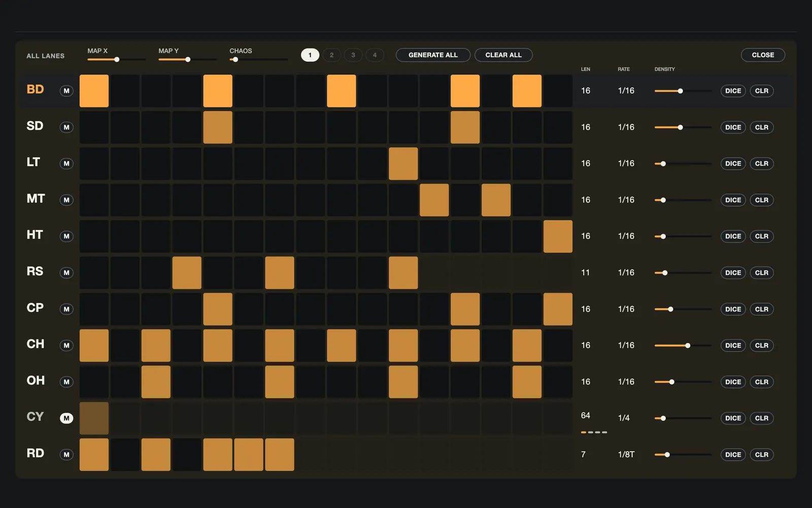Screen dimensions: 812x508
Task: Unmute the CY lane
Action: tap(66, 418)
